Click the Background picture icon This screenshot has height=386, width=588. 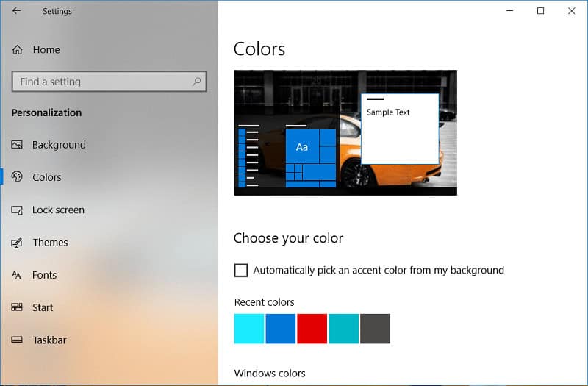(x=18, y=145)
